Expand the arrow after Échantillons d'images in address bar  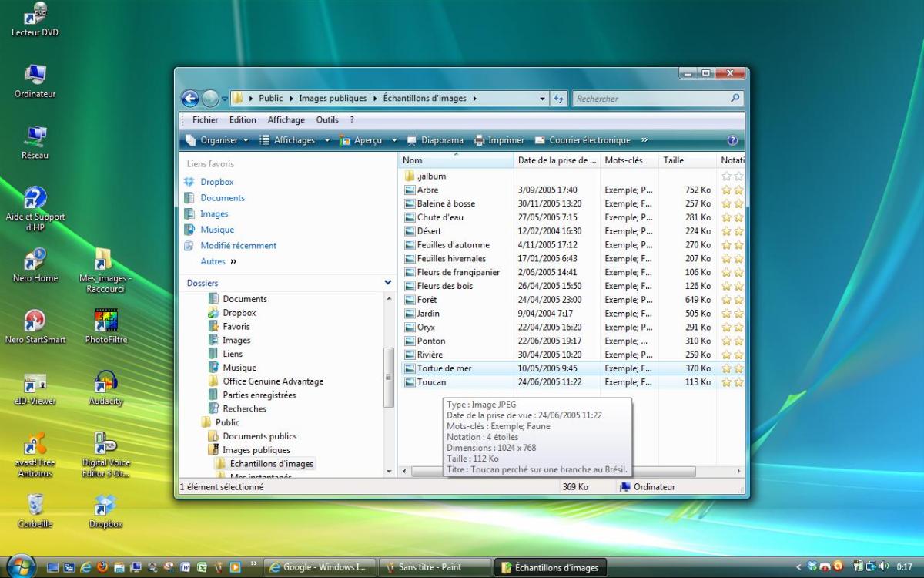(x=475, y=99)
